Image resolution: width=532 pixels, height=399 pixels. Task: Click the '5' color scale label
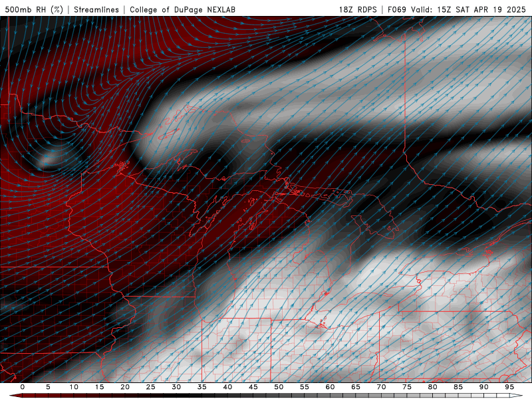pyautogui.click(x=48, y=387)
